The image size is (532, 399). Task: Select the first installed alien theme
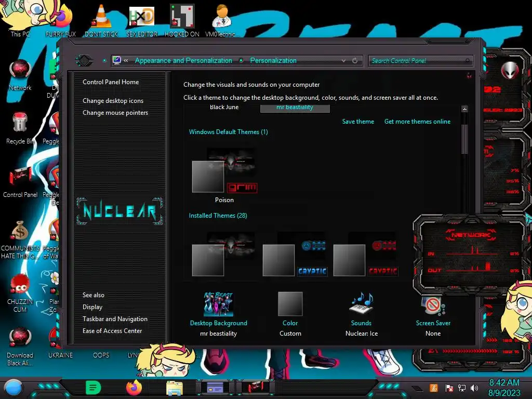pyautogui.click(x=223, y=254)
